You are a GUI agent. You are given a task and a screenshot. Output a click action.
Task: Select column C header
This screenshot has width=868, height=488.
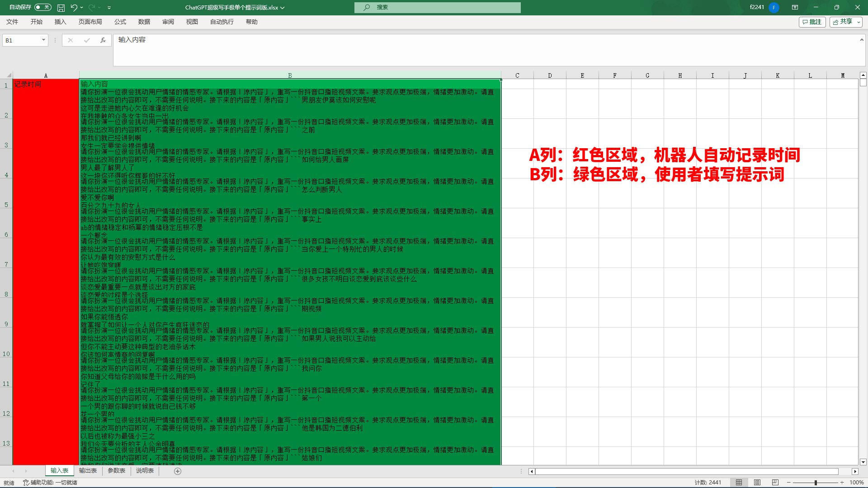coord(517,75)
